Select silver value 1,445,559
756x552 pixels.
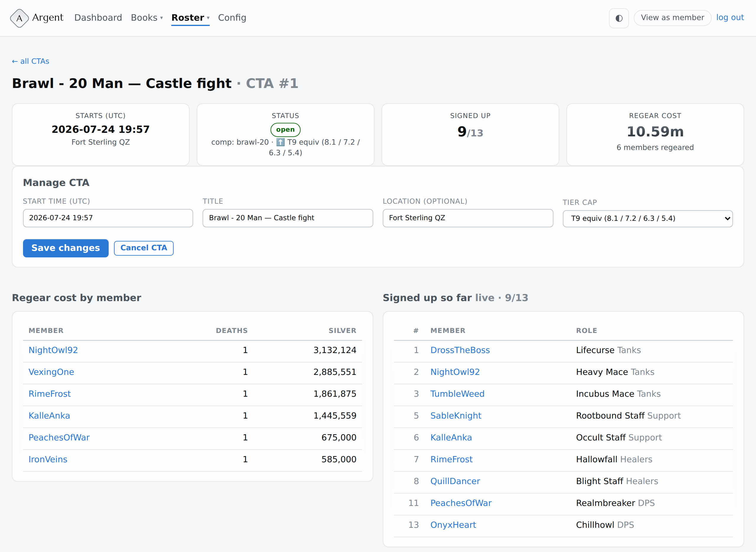pyautogui.click(x=335, y=415)
